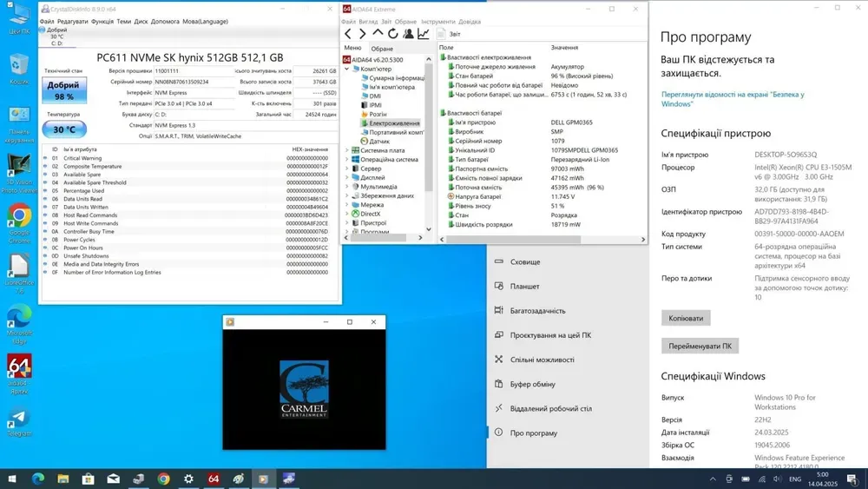868x489 pixels.
Task: Click the AIDA64 back navigation arrow
Action: click(349, 34)
